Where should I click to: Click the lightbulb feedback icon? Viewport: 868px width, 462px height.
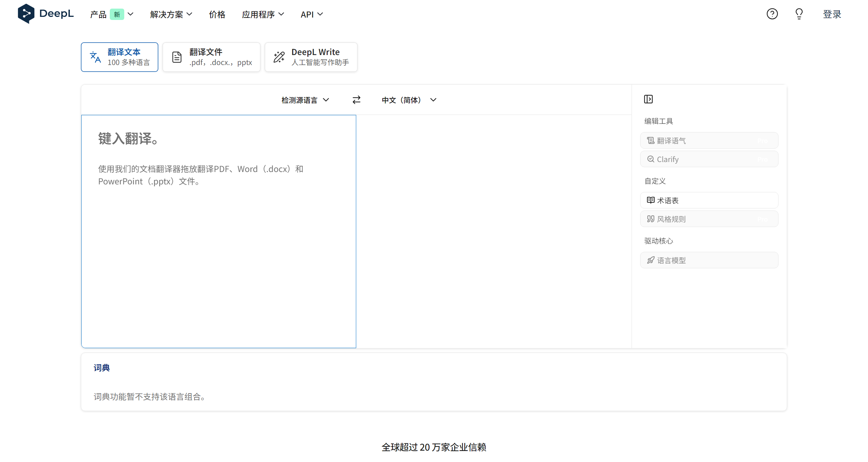pos(799,14)
